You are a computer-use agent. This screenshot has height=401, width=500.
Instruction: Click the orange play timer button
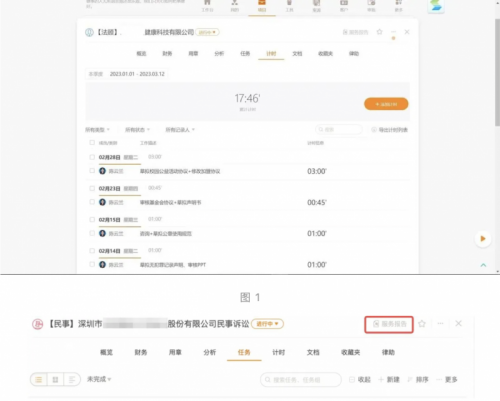coord(483,239)
